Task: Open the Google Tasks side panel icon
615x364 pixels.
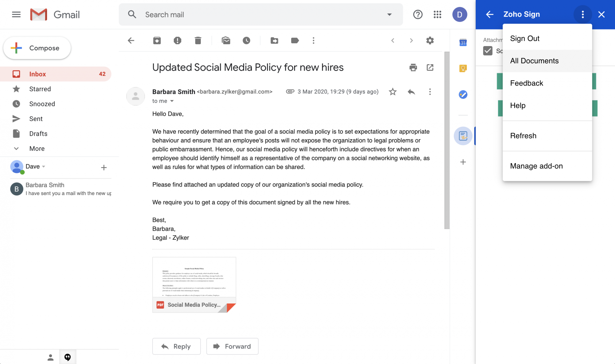Action: pyautogui.click(x=463, y=95)
